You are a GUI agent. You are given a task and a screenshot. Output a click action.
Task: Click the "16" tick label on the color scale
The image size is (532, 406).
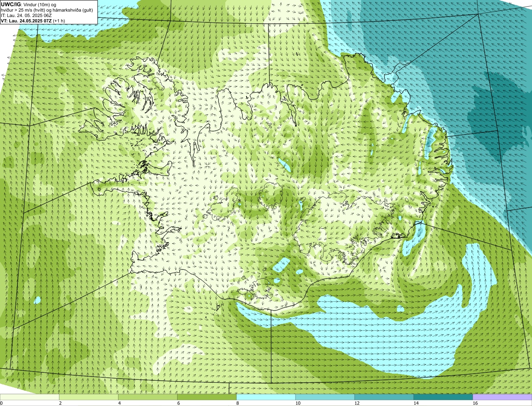click(x=475, y=403)
